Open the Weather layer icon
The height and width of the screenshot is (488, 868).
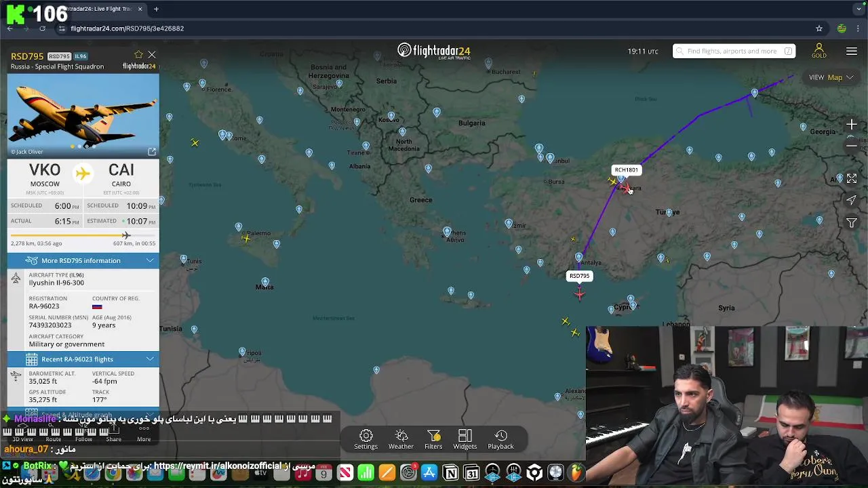tap(401, 439)
